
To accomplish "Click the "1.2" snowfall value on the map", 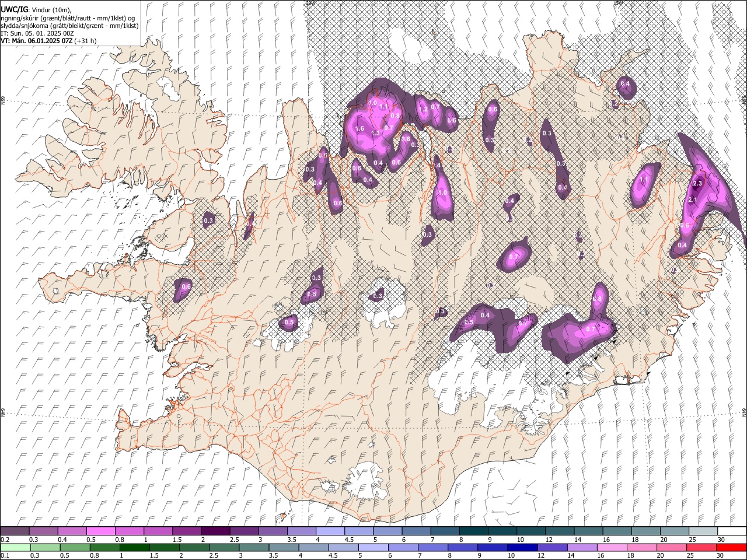I will 424,109.
